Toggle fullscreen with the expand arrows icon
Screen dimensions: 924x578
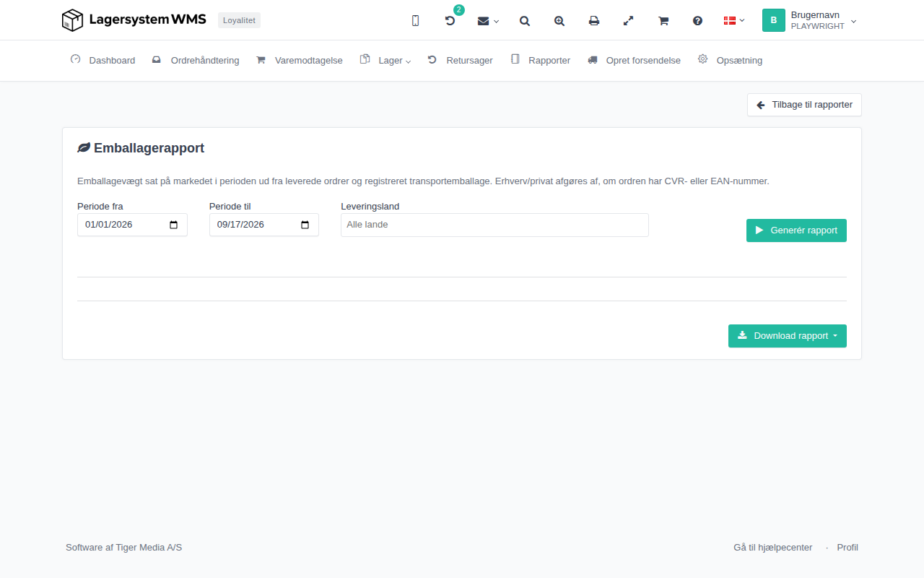(629, 21)
